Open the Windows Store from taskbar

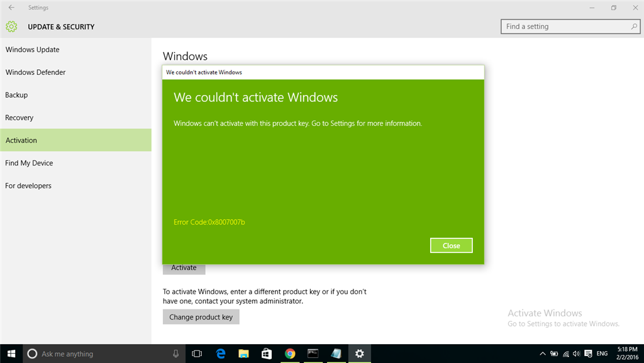267,354
